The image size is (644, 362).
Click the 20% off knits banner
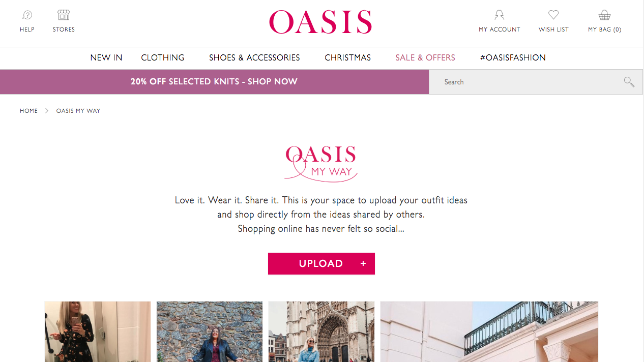tap(214, 82)
